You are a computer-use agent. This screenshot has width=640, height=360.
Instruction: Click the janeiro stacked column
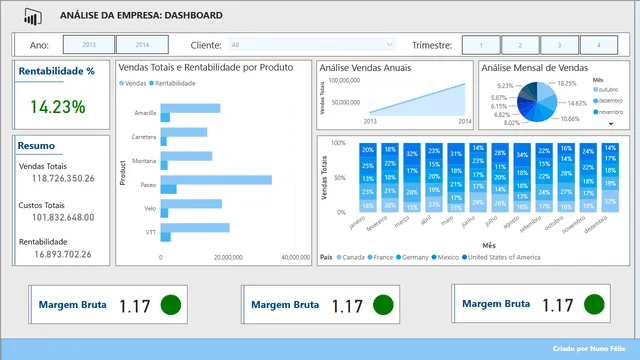coord(368,178)
